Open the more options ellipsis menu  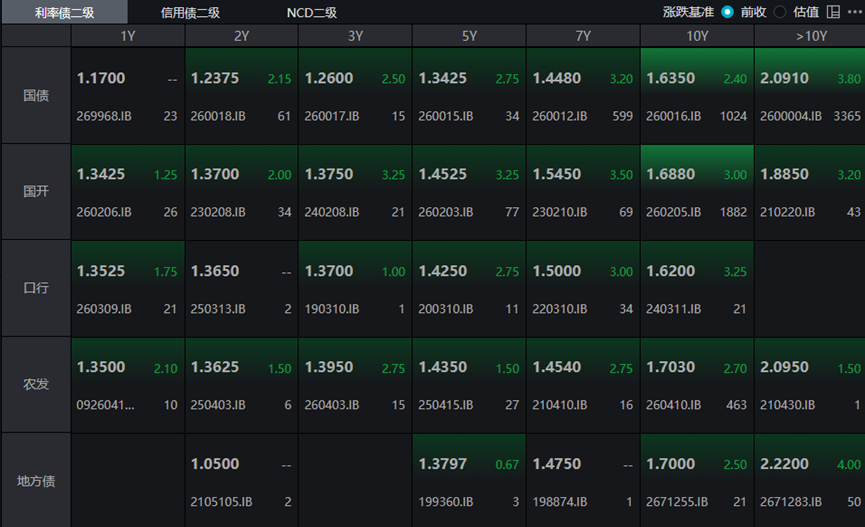[855, 12]
